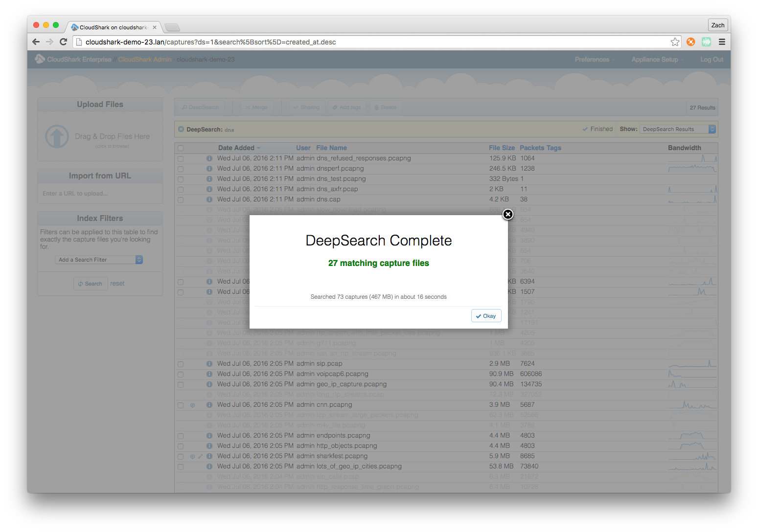Open the Show DeepSearch Results dropdown
This screenshot has width=758, height=532.
pyautogui.click(x=678, y=129)
